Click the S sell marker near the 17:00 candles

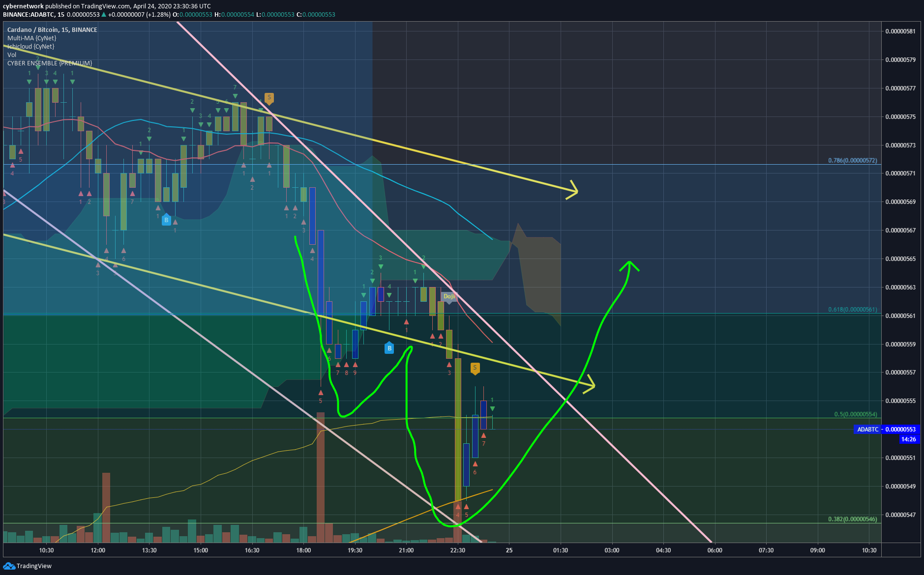coord(269,98)
